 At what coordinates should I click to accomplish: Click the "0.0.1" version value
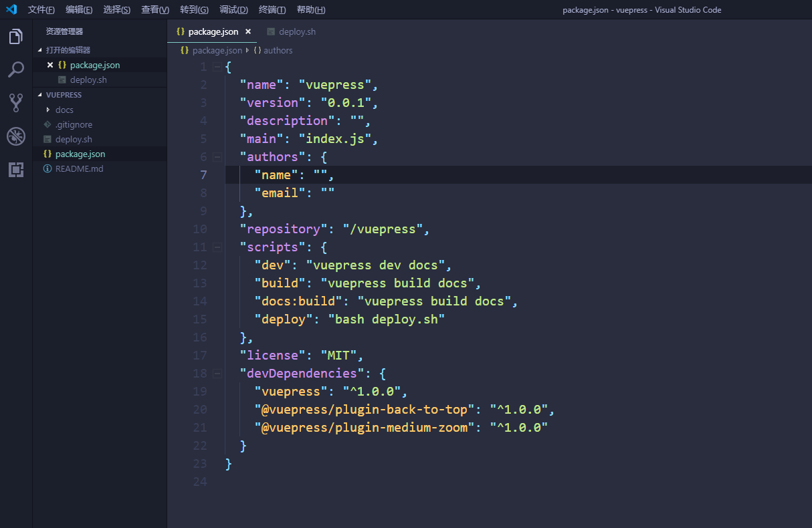[x=346, y=103]
